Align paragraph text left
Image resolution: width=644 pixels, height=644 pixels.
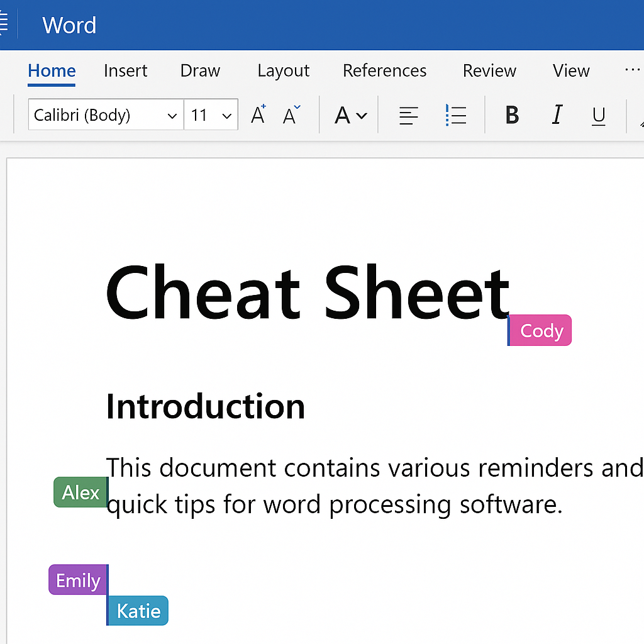pyautogui.click(x=409, y=116)
